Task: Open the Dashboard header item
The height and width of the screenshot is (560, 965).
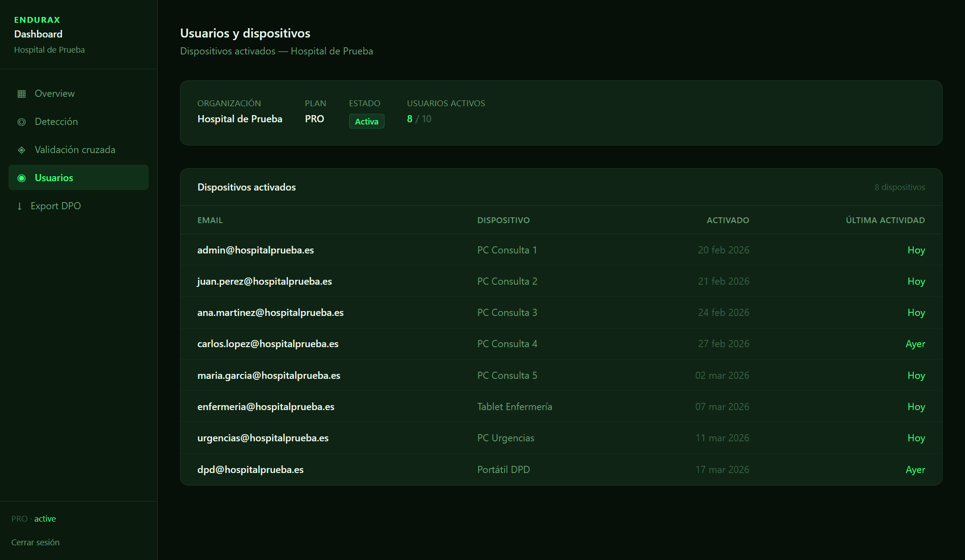Action: pos(38,34)
